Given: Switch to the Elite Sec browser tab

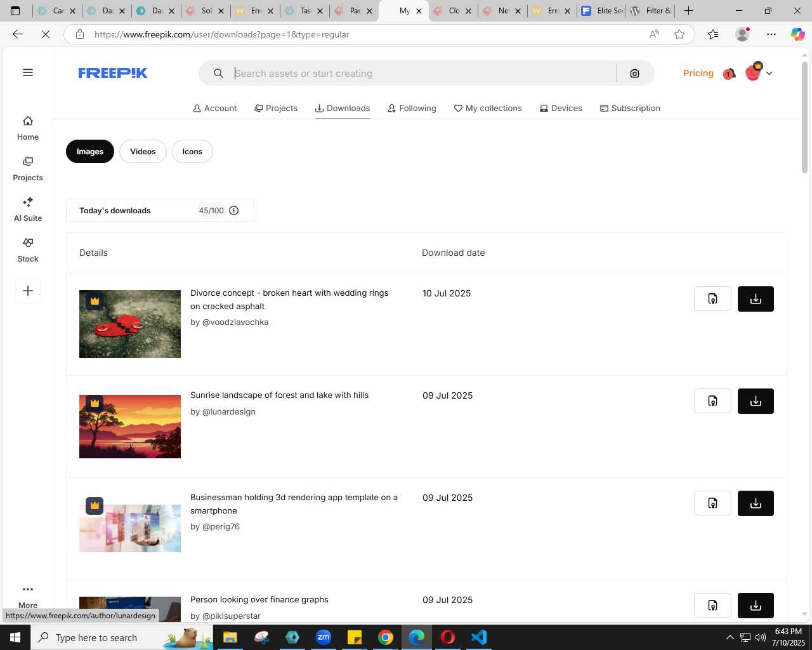Looking at the screenshot, I should [602, 11].
